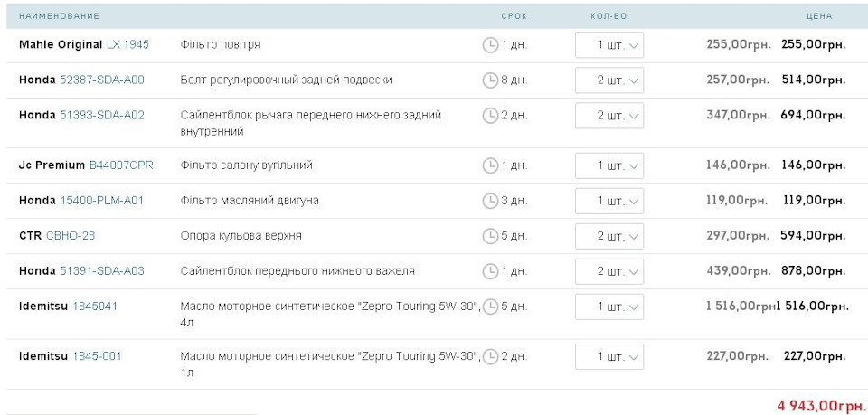Open quantity dropdown for Idemitsu 1845-001
Screen dimensions: 868x415
pyautogui.click(x=609, y=357)
